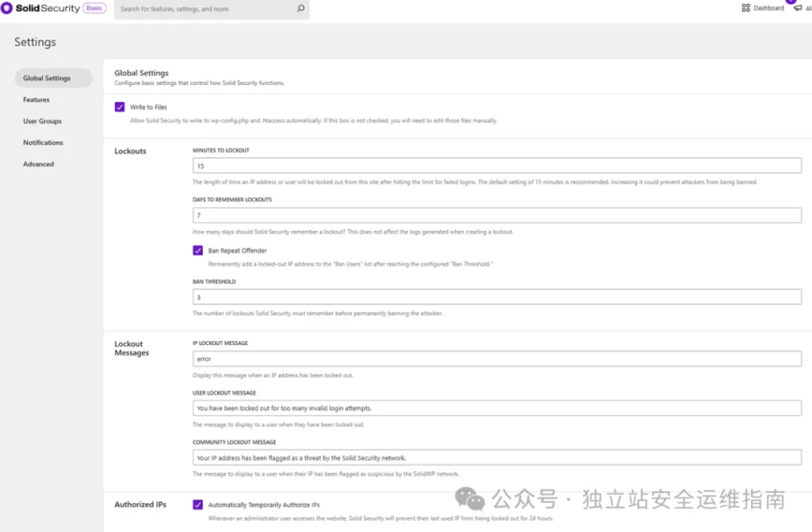Click the USER LOCKOUT MESSAGE label

[224, 392]
